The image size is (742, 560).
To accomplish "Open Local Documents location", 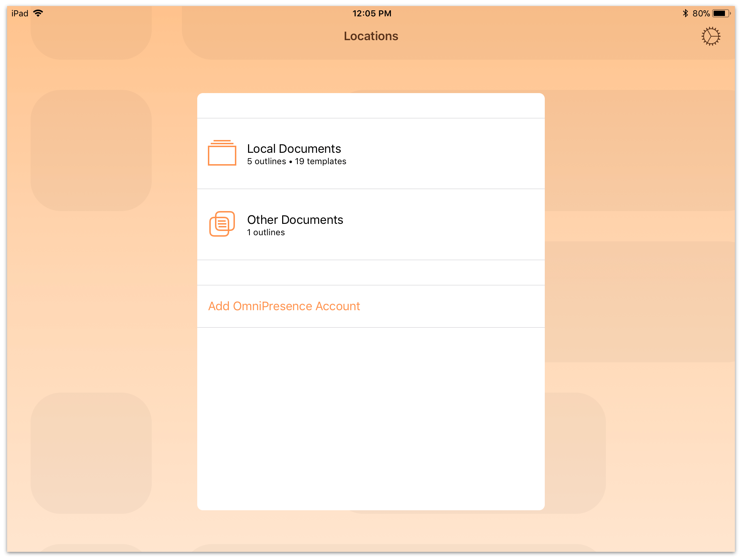I will click(x=371, y=154).
